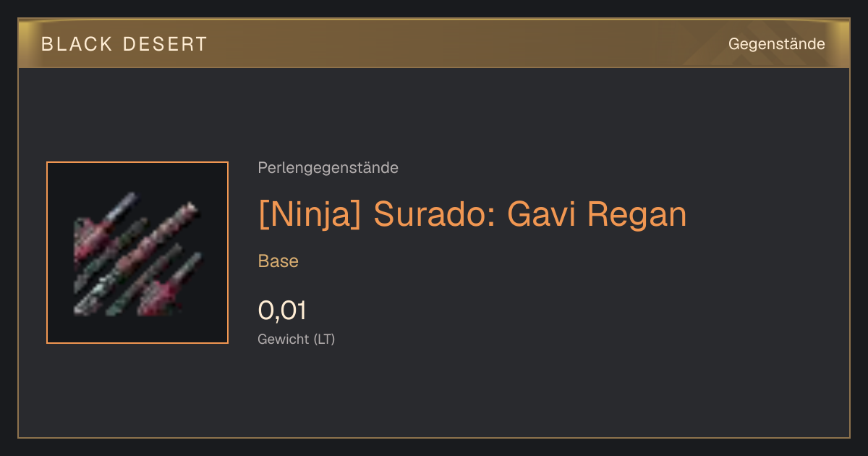Viewport: 868px width, 456px height.
Task: Click Gavi Regan in the item title
Action: [x=597, y=214]
